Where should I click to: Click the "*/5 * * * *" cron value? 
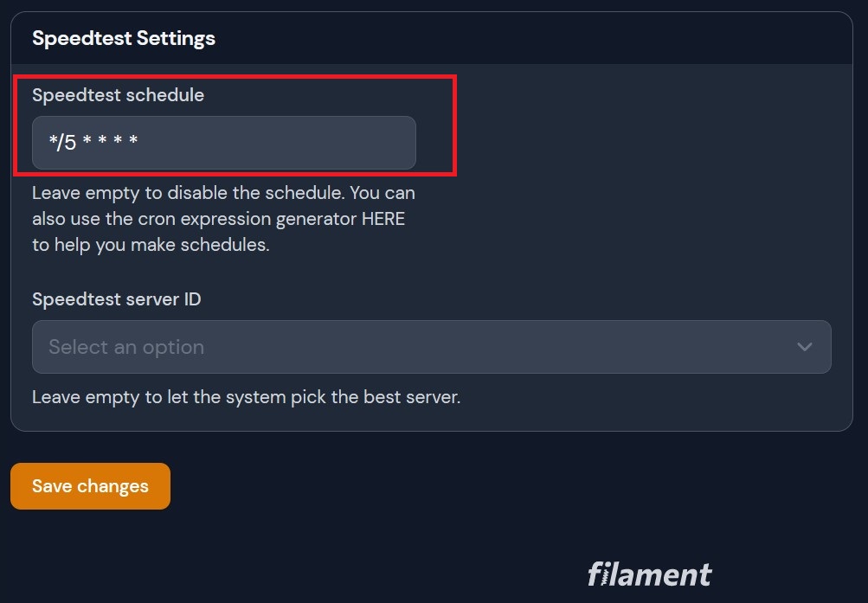click(93, 143)
